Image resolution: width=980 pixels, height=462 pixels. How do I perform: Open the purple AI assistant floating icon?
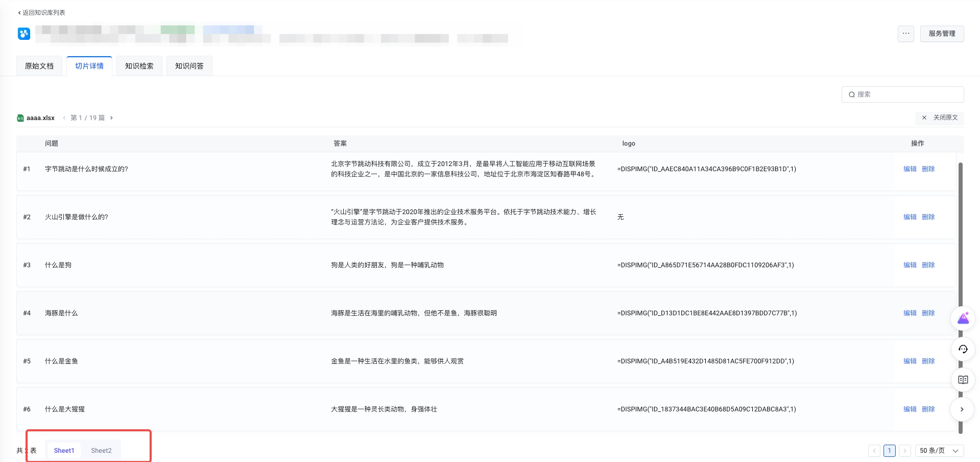point(963,318)
